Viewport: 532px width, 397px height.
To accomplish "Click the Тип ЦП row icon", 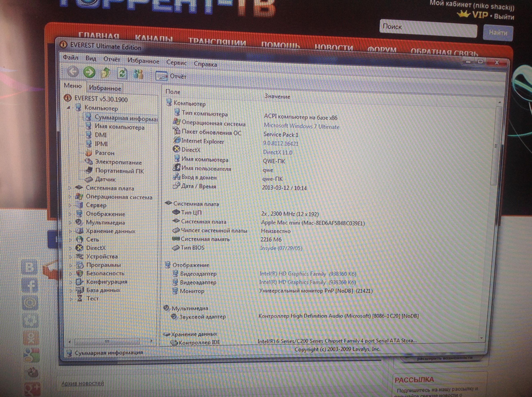I will 176,212.
